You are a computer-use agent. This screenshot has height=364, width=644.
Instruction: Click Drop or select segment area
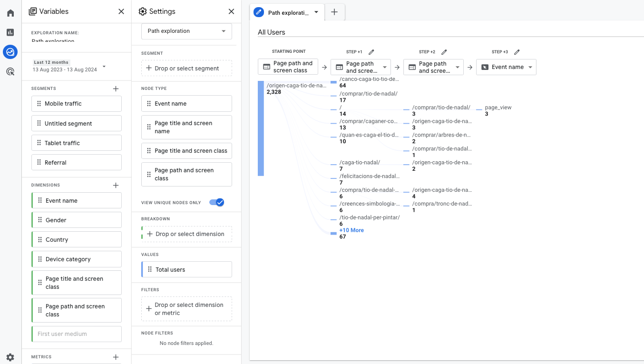click(186, 69)
